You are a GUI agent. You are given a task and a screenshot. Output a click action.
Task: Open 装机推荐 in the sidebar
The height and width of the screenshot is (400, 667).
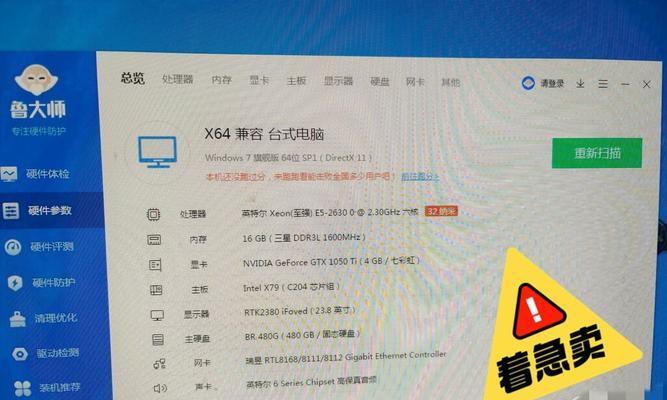60,387
